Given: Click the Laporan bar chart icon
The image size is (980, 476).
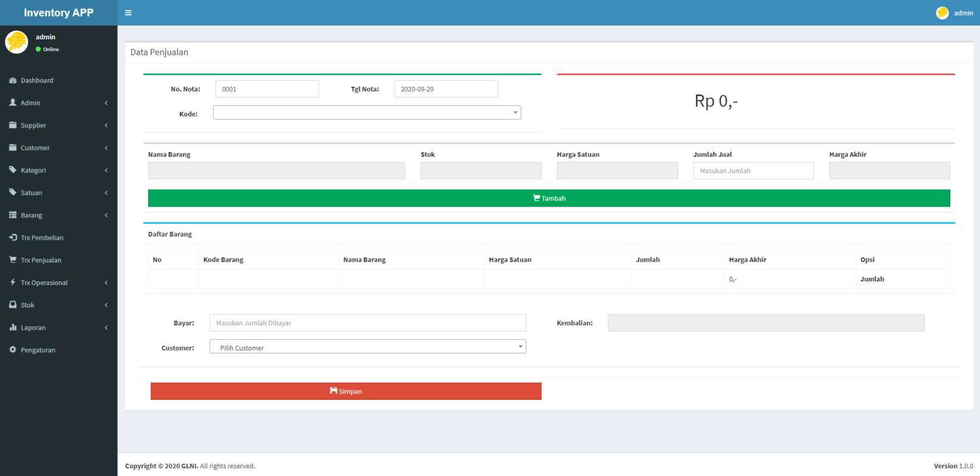Looking at the screenshot, I should [13, 327].
